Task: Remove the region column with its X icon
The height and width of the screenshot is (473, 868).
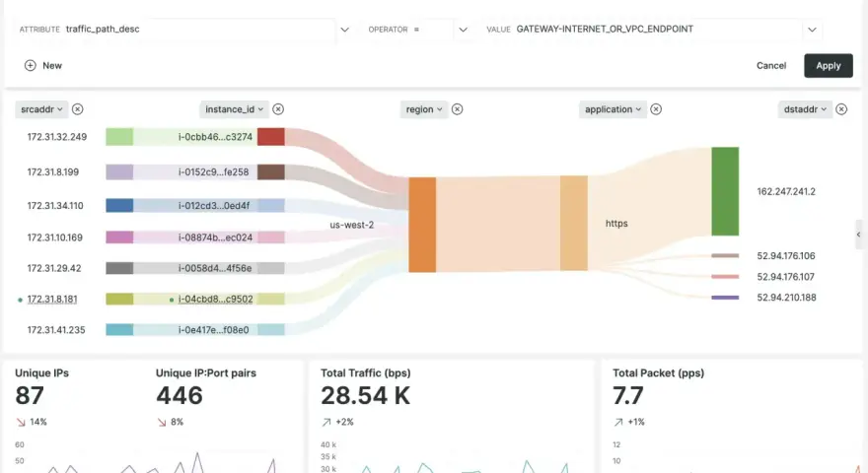Action: [458, 109]
